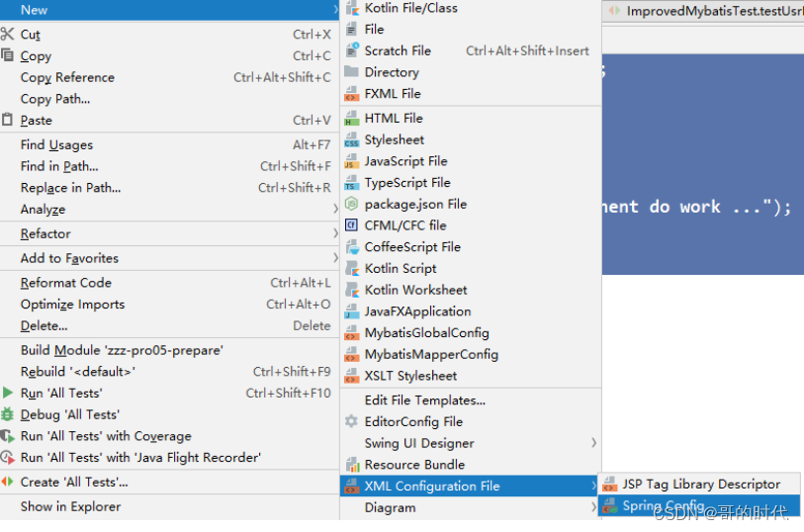Open Edit File Templates...
This screenshot has width=804, height=532.
[470, 400]
